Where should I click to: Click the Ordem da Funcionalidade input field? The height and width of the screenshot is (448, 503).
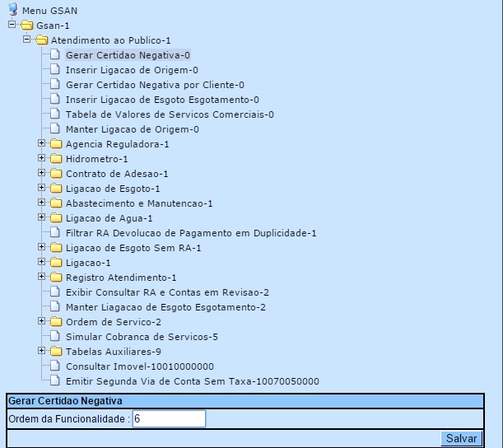pyautogui.click(x=169, y=419)
